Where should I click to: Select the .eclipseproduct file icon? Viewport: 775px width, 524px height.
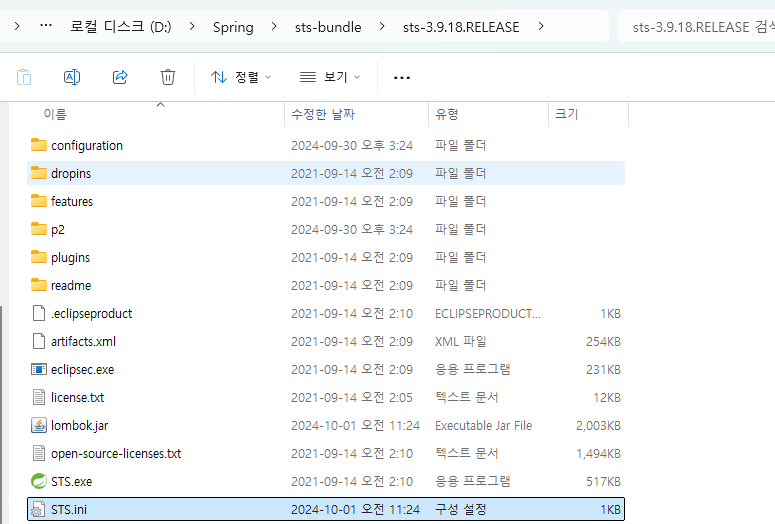pos(39,313)
